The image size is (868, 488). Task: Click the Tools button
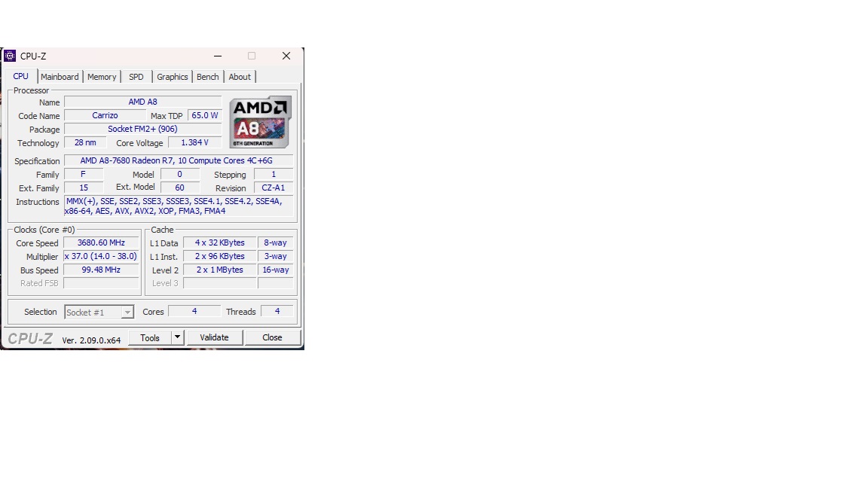coord(150,337)
